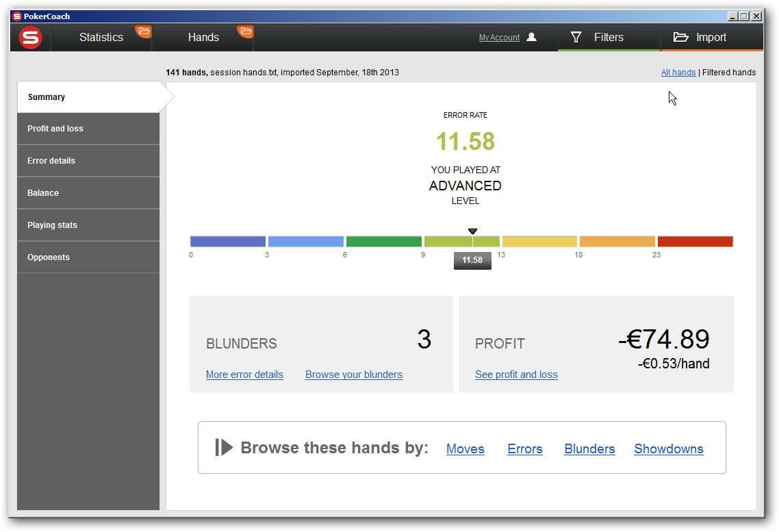This screenshot has width=779, height=532.
Task: Open the Import panel
Action: pos(711,37)
